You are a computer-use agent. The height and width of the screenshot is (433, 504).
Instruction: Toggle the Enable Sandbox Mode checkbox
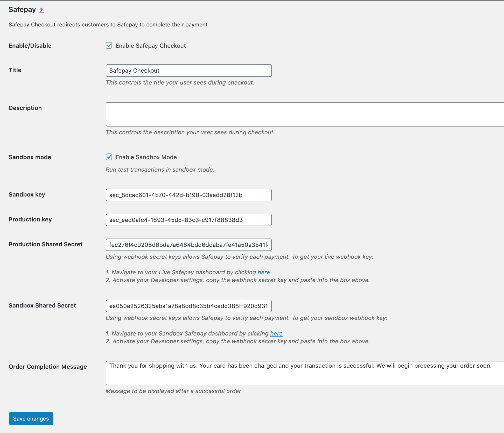[x=109, y=157]
